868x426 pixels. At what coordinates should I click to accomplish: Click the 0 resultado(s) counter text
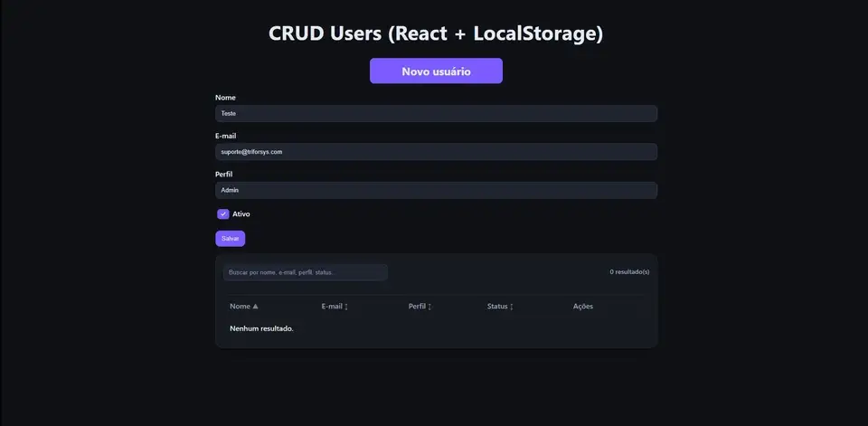click(x=629, y=272)
